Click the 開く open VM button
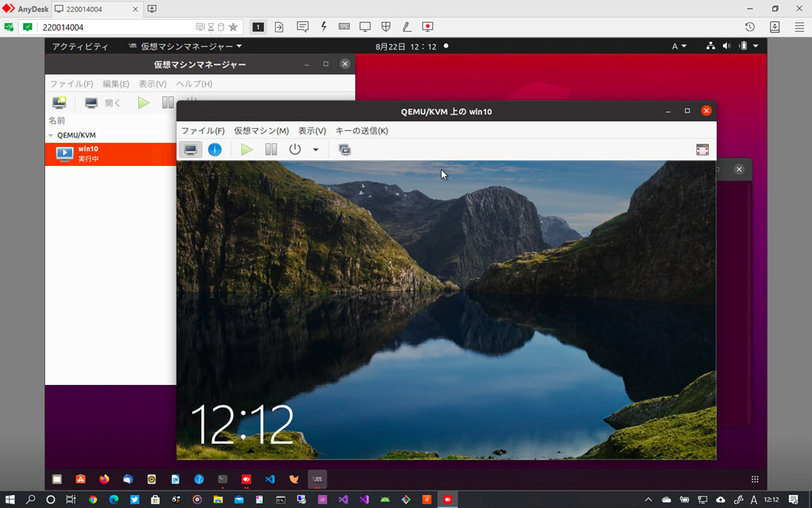 (103, 102)
